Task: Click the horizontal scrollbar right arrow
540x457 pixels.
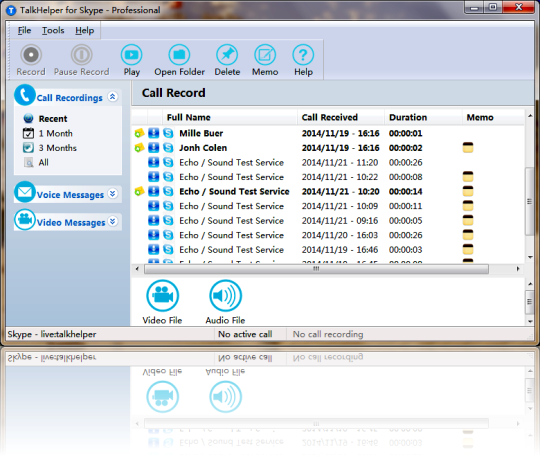Action: point(518,269)
